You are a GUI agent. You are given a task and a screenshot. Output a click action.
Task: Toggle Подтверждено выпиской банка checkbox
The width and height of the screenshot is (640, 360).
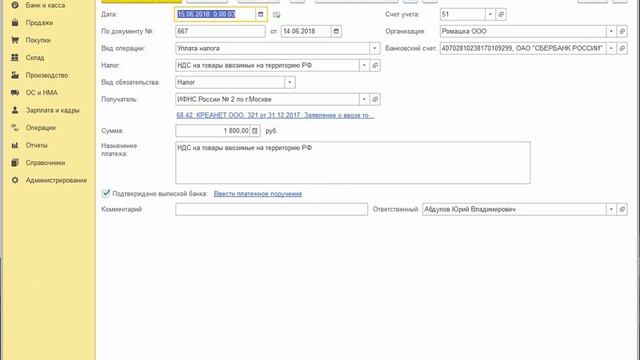106,193
